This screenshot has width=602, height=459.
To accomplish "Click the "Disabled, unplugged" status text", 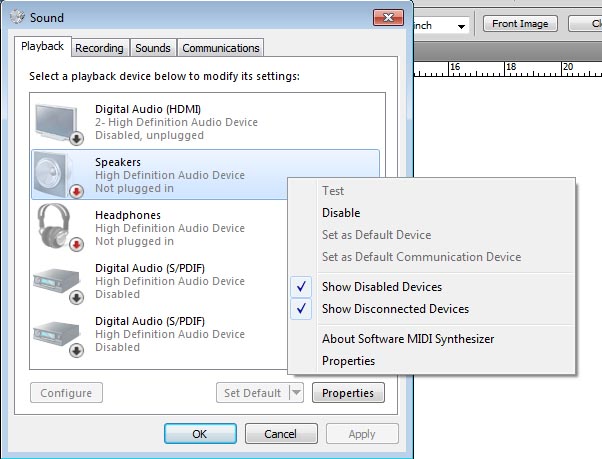I will pos(149,135).
